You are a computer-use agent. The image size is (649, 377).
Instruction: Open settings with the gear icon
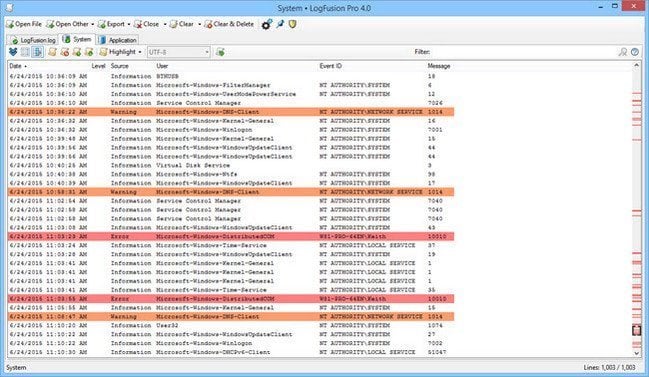pyautogui.click(x=267, y=24)
